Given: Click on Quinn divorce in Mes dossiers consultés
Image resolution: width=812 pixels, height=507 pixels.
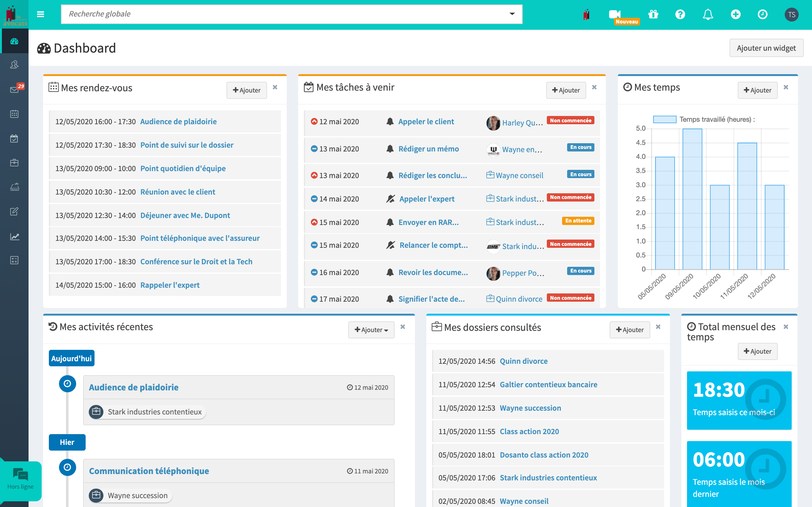Looking at the screenshot, I should [x=523, y=361].
